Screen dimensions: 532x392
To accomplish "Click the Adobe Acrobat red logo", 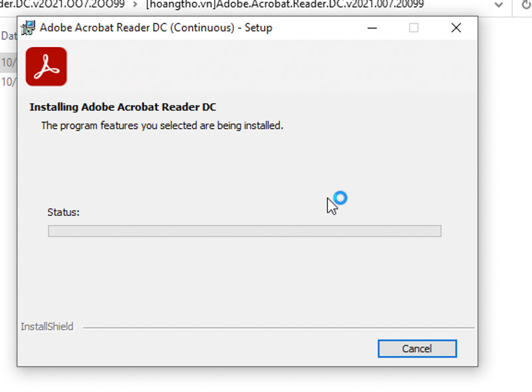I will 47,66.
